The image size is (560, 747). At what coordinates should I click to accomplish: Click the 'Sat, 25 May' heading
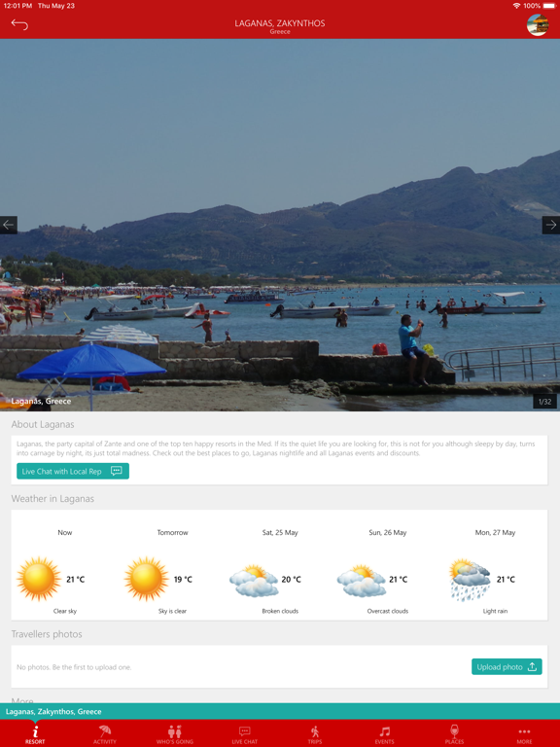280,533
